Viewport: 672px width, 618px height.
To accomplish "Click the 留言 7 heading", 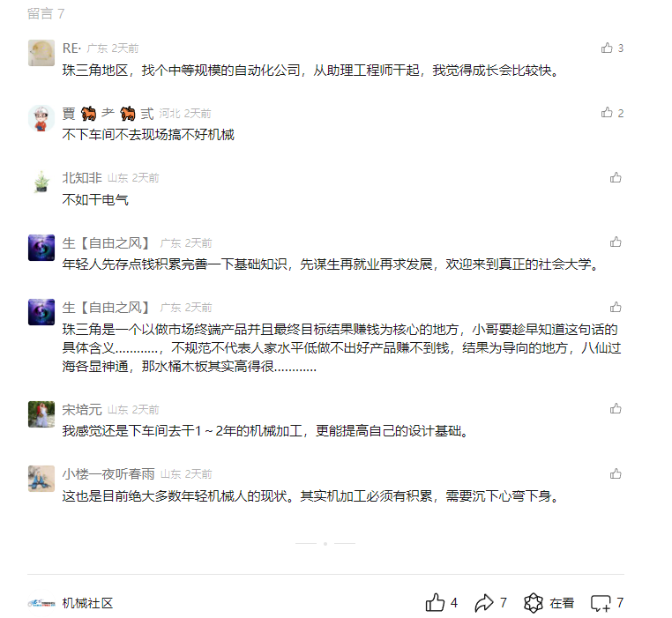I will (46, 13).
